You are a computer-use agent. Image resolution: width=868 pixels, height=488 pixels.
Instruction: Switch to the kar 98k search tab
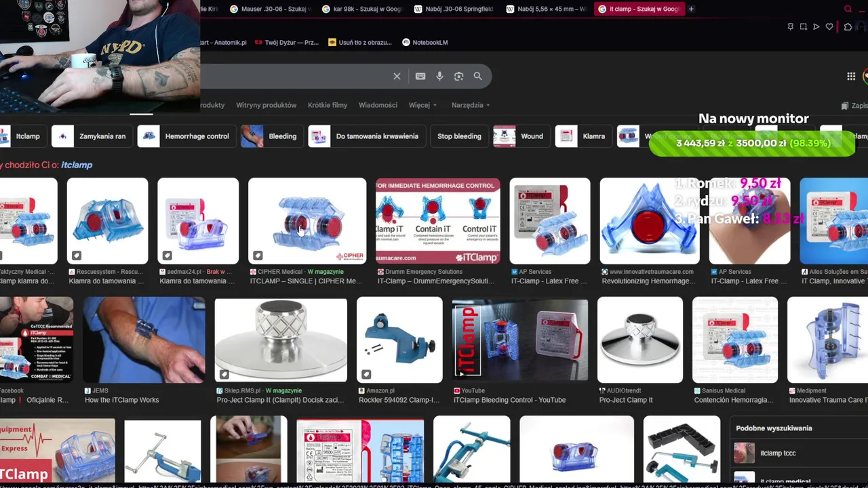[x=362, y=9]
